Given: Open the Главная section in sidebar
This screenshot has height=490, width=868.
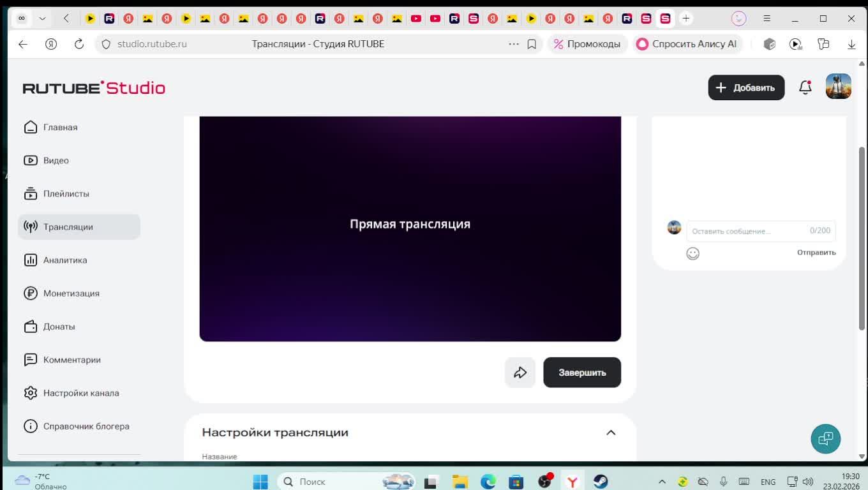Looking at the screenshot, I should point(79,127).
